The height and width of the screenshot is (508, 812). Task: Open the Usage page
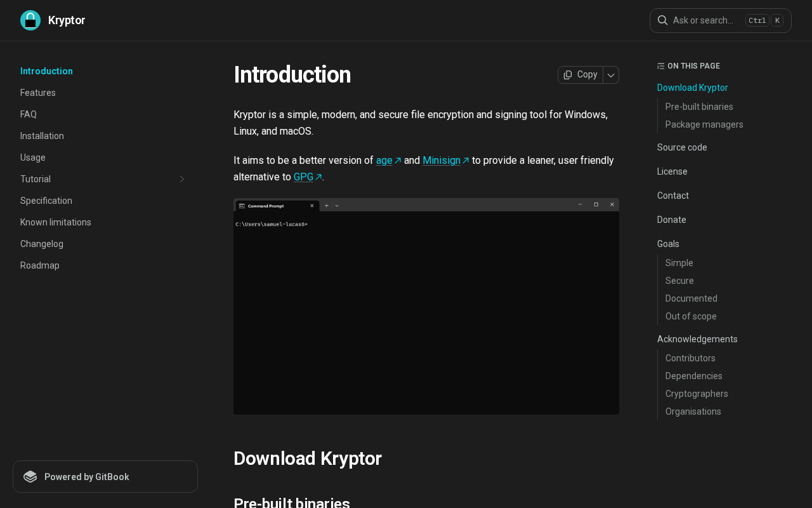(x=33, y=157)
